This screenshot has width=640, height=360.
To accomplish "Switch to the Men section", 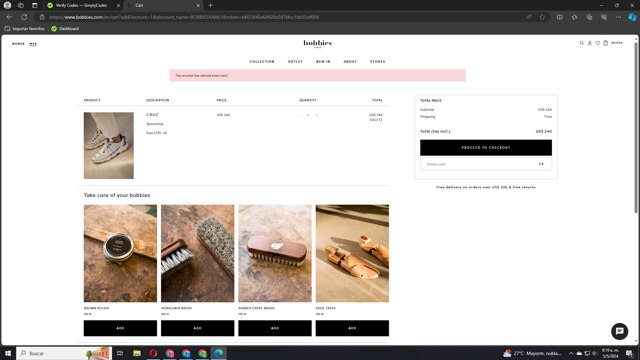I will (33, 44).
